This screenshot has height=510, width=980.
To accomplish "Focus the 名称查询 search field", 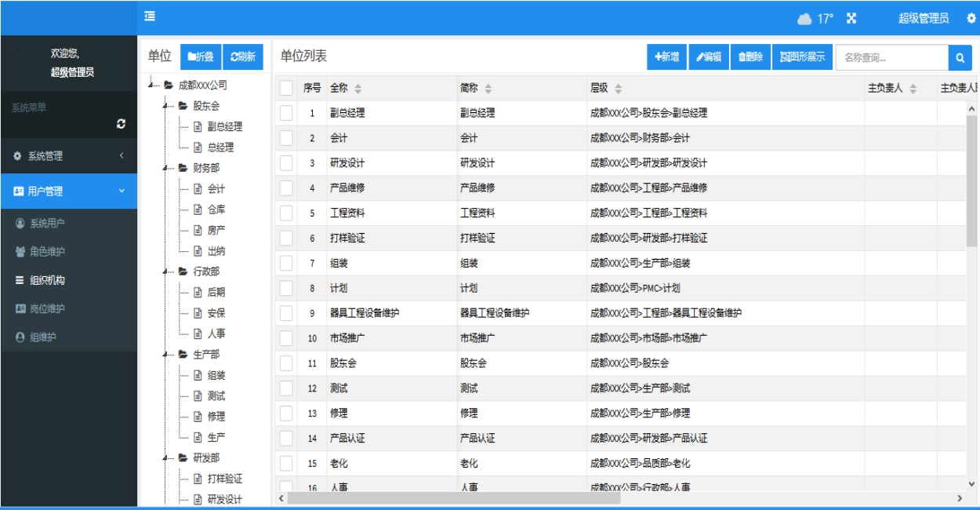I will point(892,57).
